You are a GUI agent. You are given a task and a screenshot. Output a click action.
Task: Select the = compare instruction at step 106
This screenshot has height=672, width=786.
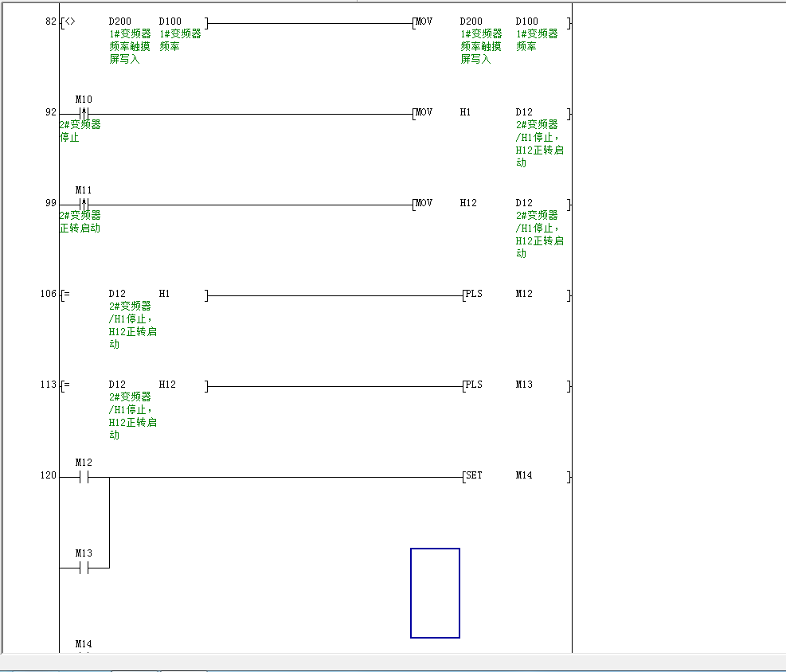pyautogui.click(x=67, y=294)
